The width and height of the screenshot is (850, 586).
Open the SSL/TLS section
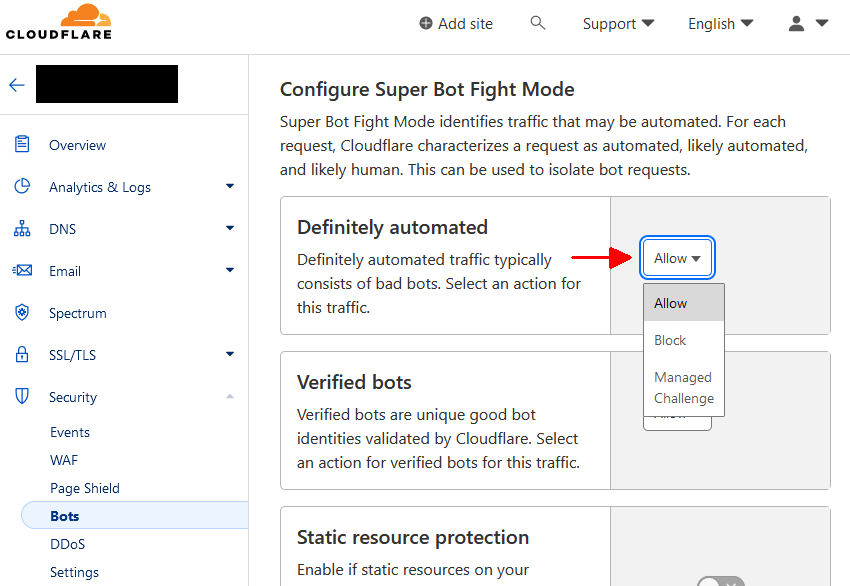coord(72,355)
